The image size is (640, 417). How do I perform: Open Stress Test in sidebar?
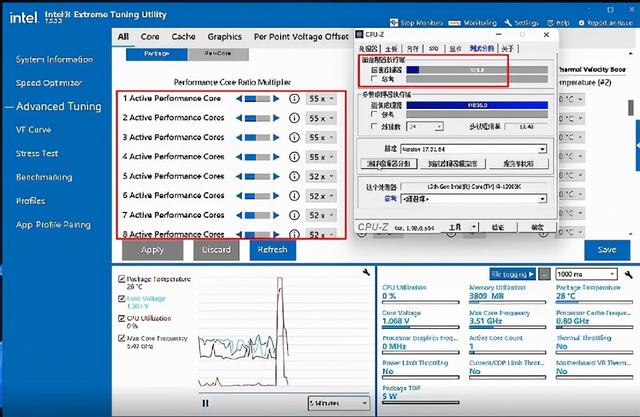[37, 153]
